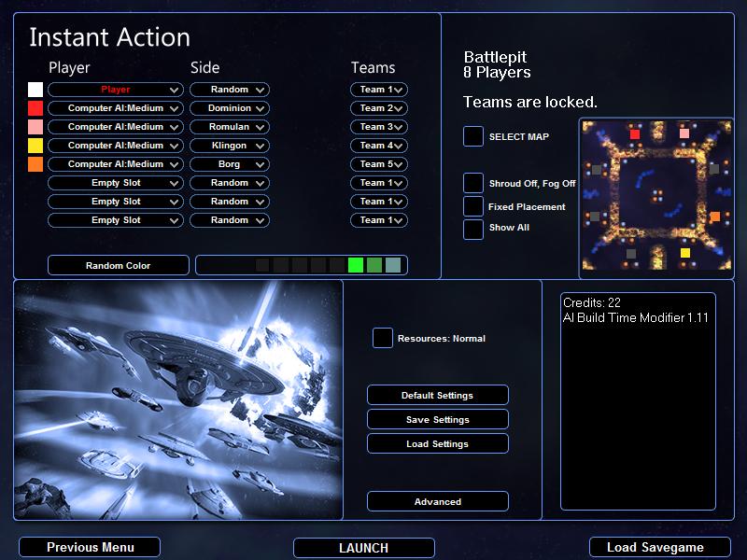The height and width of the screenshot is (560, 747).
Task: Return to the Previous Menu
Action: pos(90,547)
